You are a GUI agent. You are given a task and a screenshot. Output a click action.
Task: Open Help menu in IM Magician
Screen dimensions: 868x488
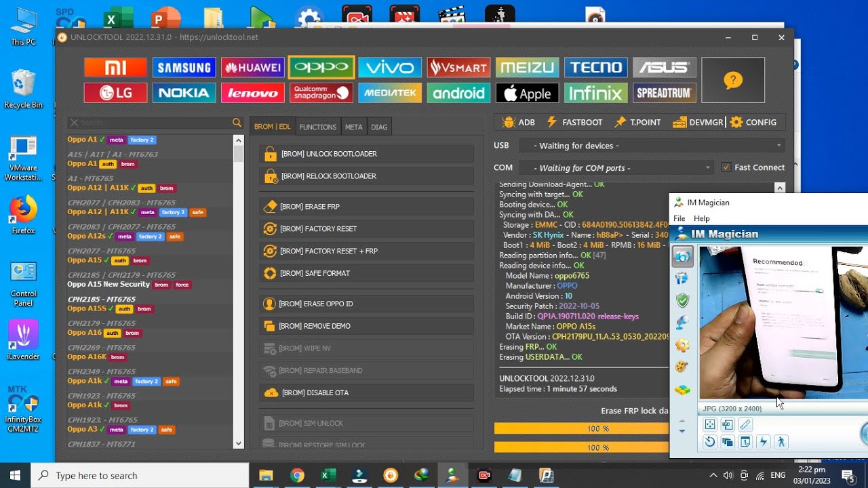click(x=701, y=218)
